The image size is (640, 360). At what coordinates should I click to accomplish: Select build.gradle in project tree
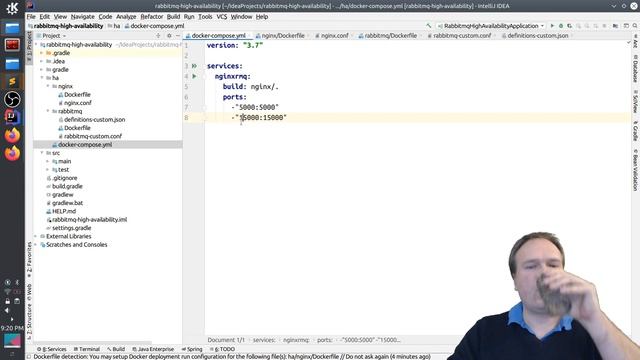[x=67, y=186]
